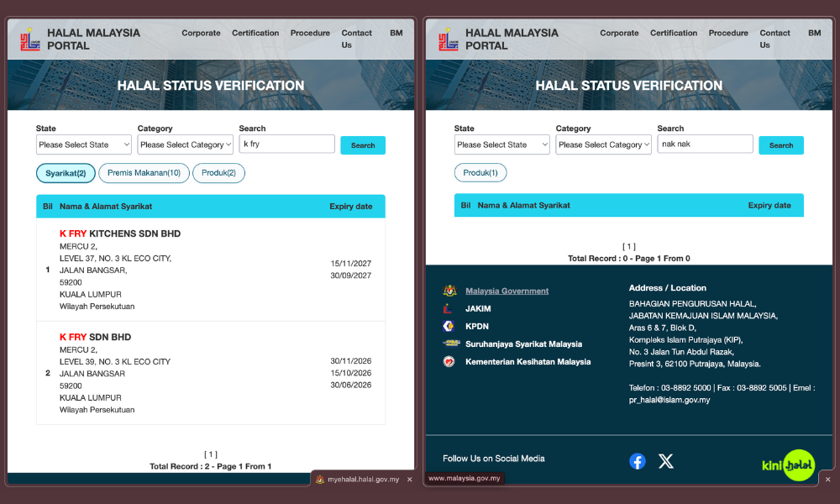Click the KPDN logo icon
The image size is (840, 504).
[x=449, y=326]
